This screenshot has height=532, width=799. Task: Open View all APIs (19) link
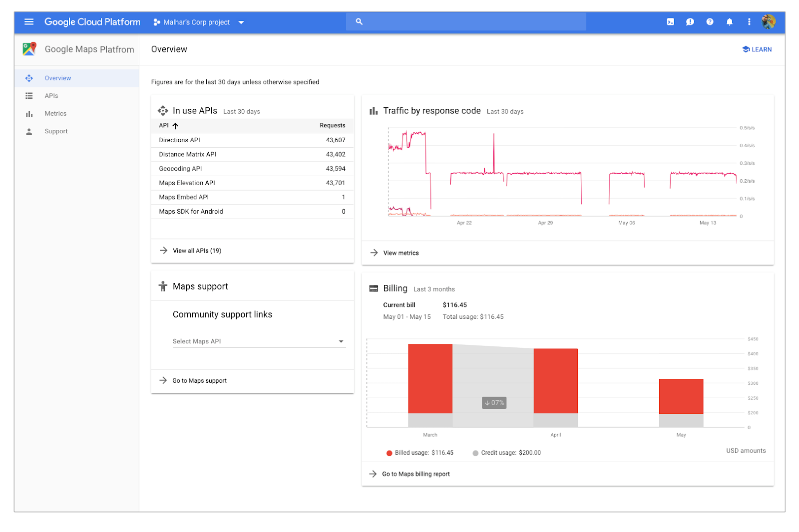click(196, 250)
